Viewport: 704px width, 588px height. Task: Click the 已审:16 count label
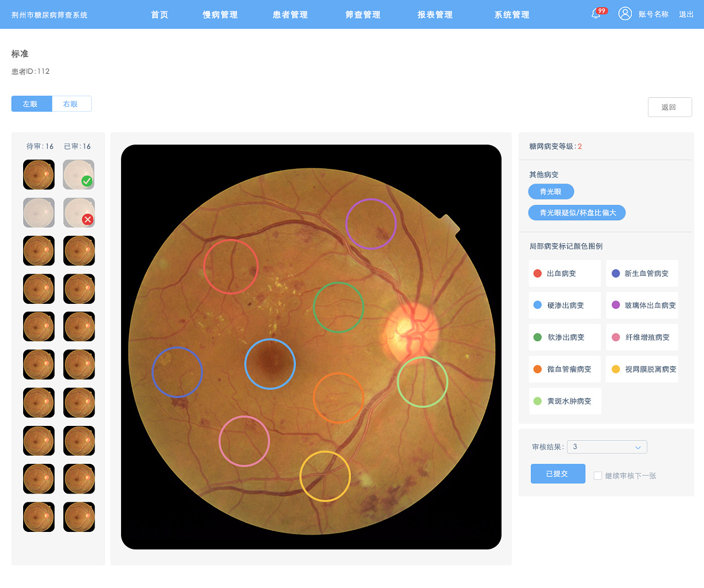click(78, 146)
